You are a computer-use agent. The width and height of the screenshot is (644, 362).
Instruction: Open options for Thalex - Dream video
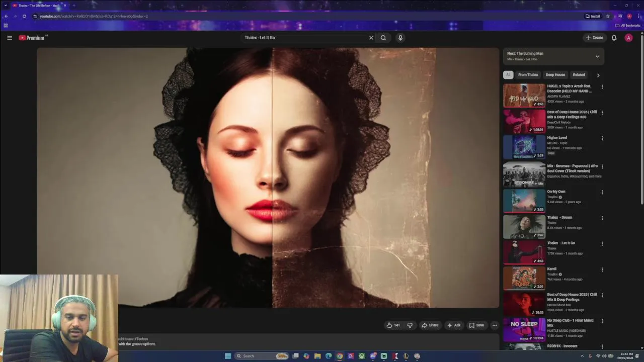pos(602,218)
